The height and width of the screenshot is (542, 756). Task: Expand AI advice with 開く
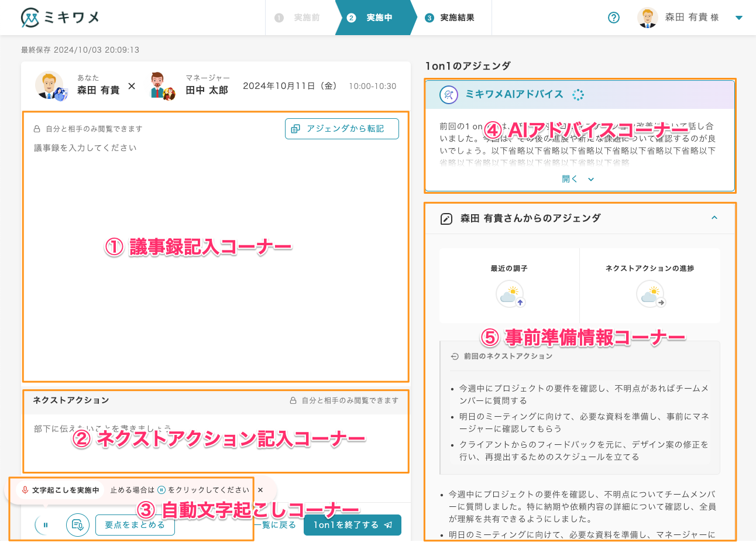578,179
